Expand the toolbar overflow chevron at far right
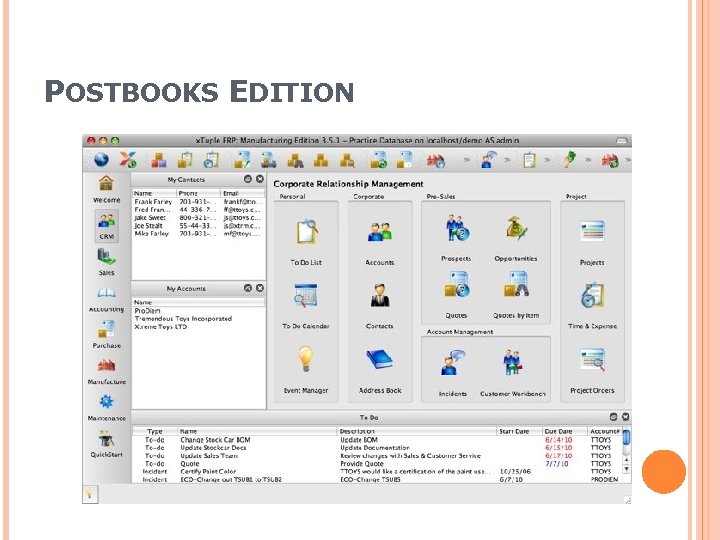This screenshot has height=540, width=720. click(628, 160)
